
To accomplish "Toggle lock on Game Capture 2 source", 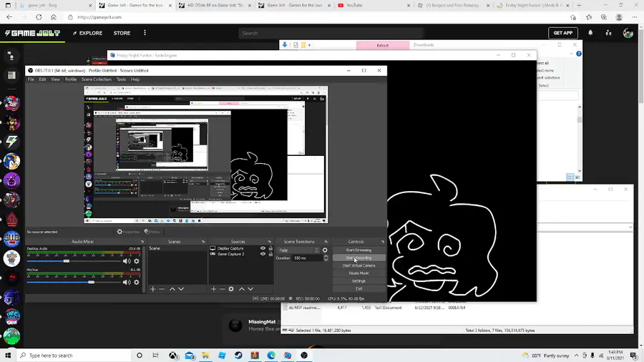I will tap(270, 254).
